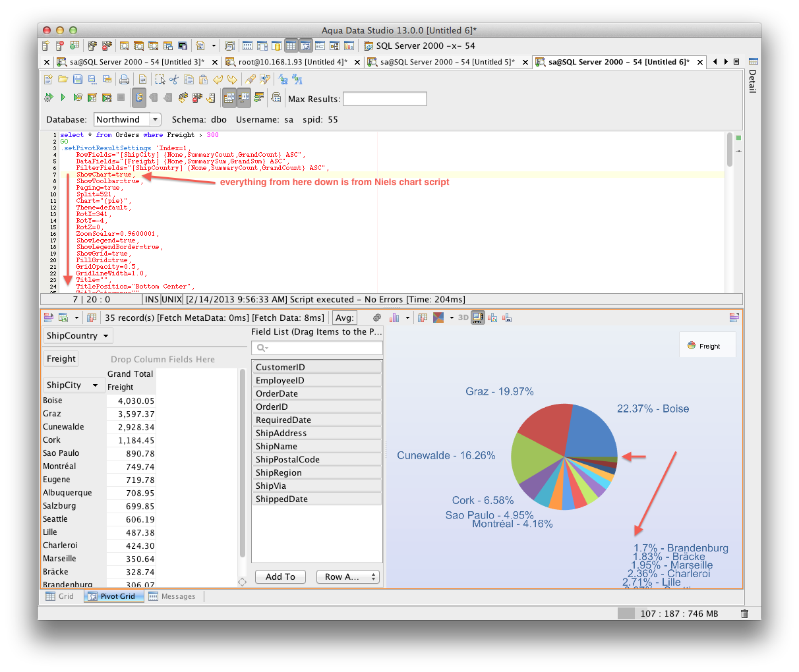The height and width of the screenshot is (672, 799).
Task: Toggle the first highlighted results layout button
Action: [x=229, y=98]
